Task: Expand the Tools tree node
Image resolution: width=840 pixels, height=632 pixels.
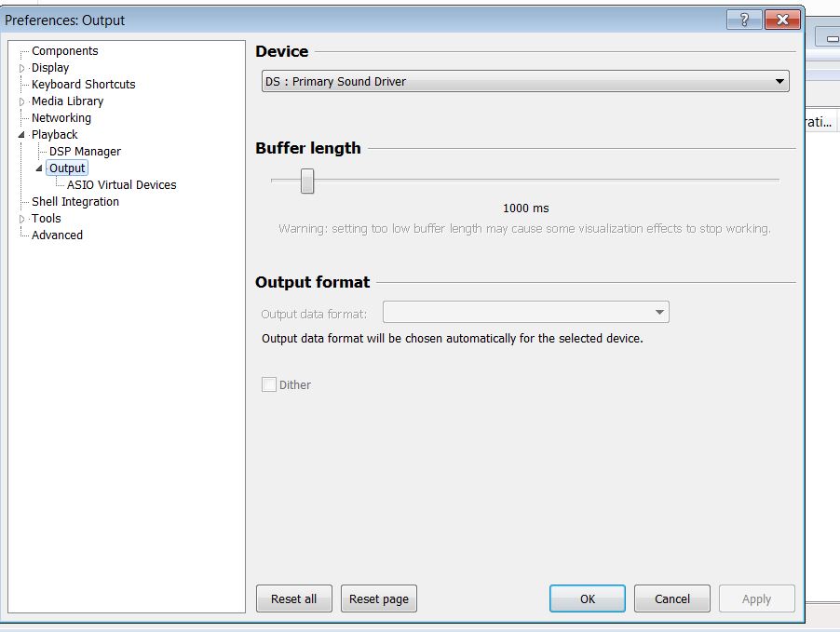Action: click(x=22, y=219)
